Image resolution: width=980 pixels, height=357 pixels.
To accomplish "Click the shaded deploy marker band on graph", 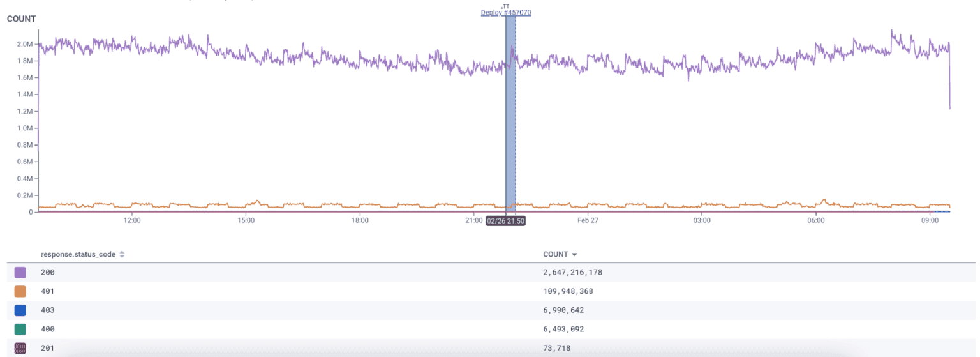I will [510, 115].
